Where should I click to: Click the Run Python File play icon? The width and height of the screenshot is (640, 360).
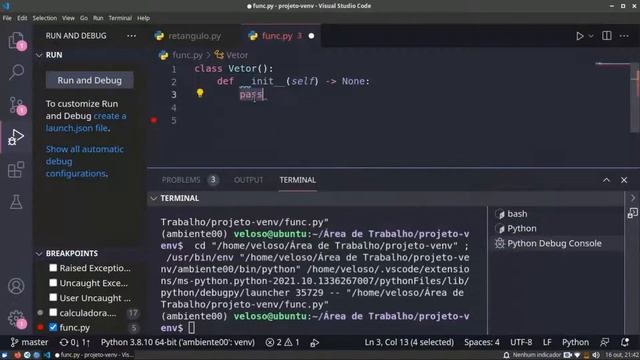coord(580,36)
